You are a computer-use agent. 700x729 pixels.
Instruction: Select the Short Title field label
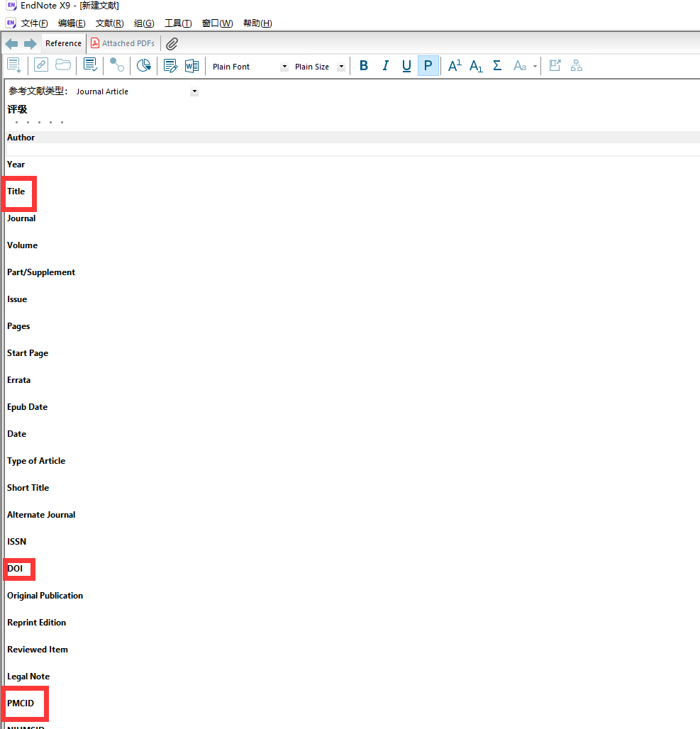pyautogui.click(x=28, y=488)
